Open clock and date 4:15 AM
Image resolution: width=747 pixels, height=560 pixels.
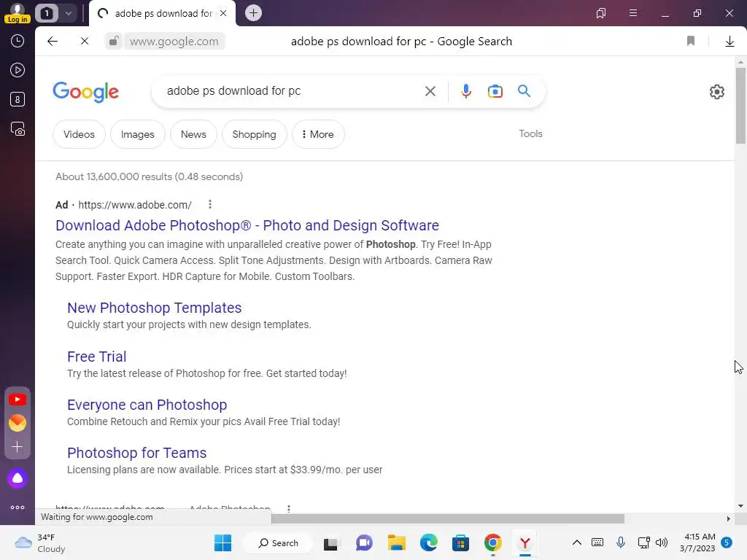697,542
